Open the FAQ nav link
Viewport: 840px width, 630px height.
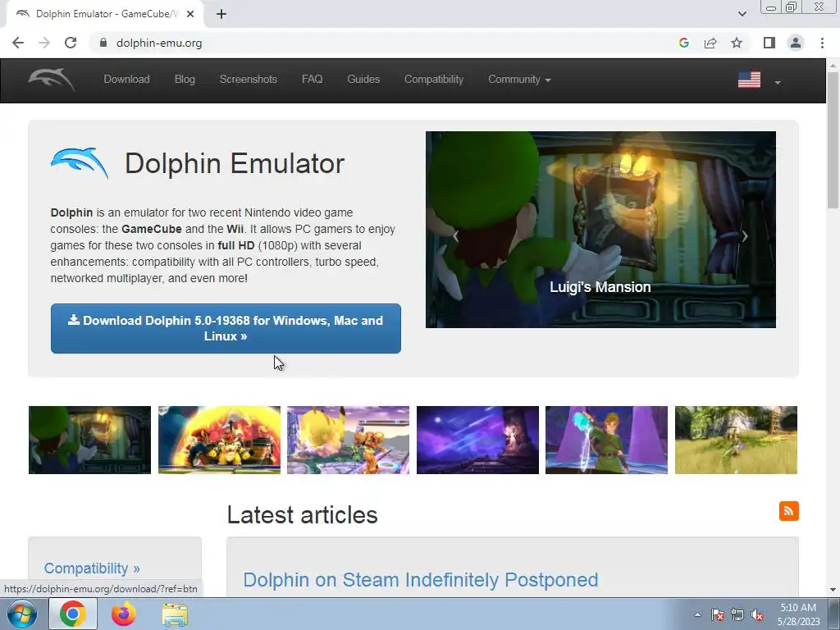pyautogui.click(x=312, y=80)
